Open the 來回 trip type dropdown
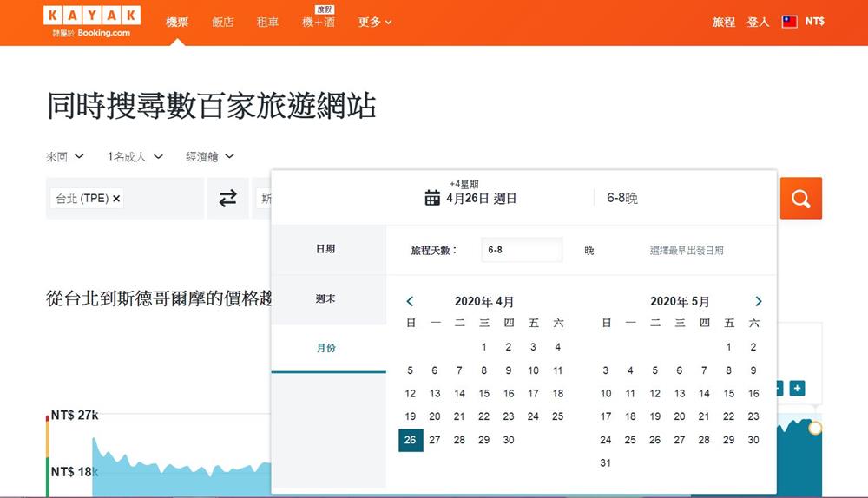The height and width of the screenshot is (498, 868). click(x=65, y=157)
